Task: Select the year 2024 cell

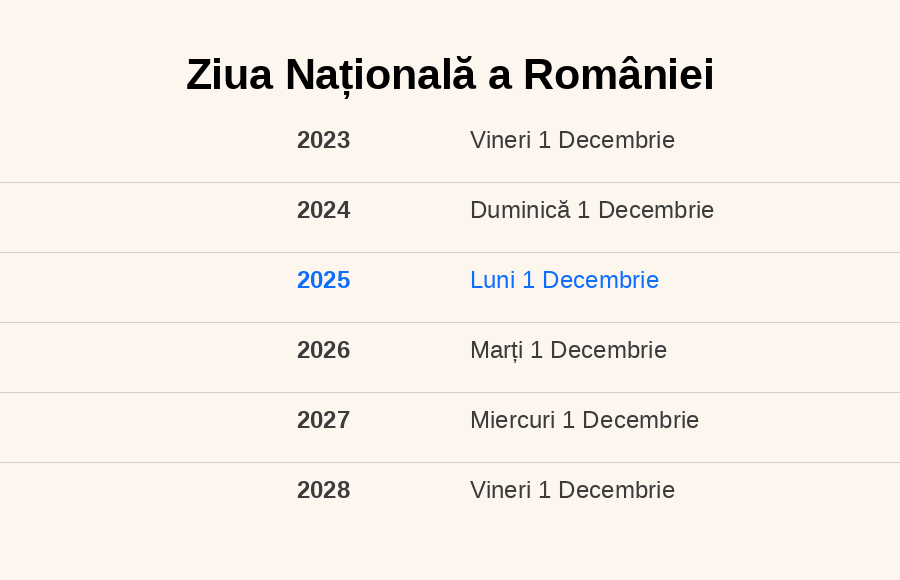Action: pyautogui.click(x=323, y=210)
